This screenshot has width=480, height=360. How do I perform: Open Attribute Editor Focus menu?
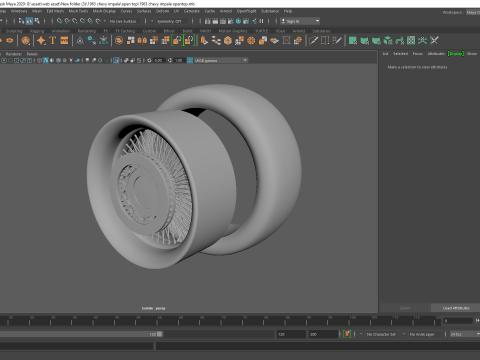(x=417, y=53)
